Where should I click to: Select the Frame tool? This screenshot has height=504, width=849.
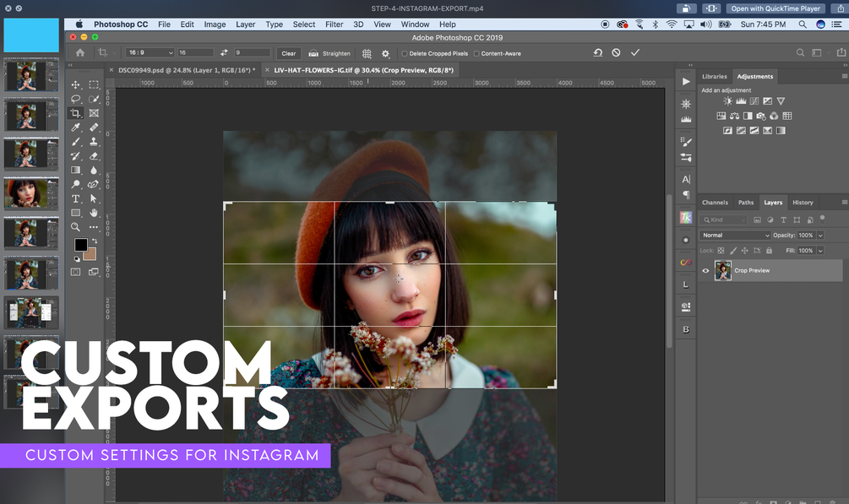[x=94, y=113]
